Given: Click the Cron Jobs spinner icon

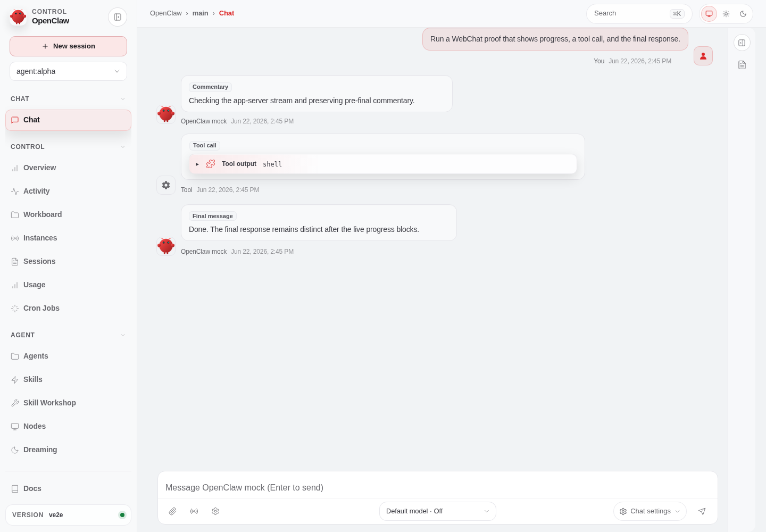Looking at the screenshot, I should [x=15, y=309].
